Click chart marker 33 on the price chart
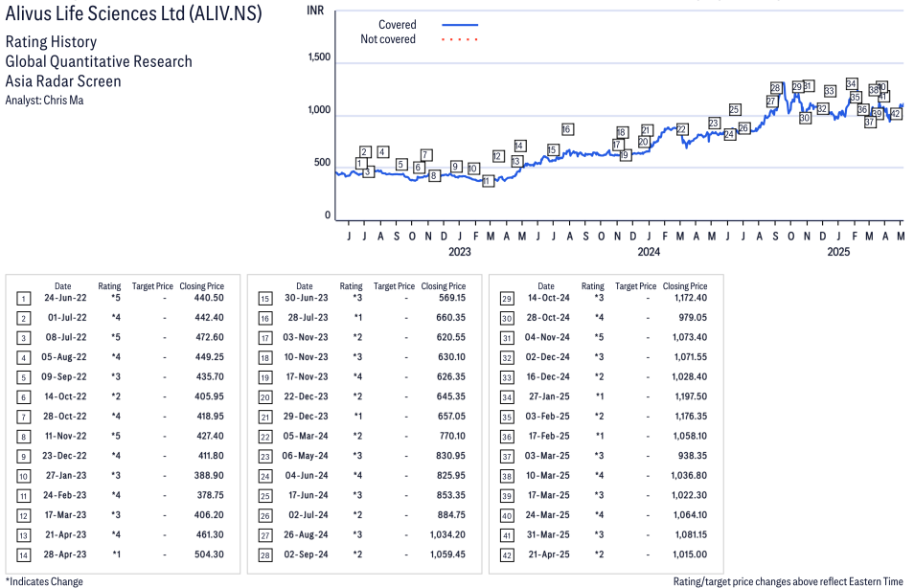Viewport: 914px width, 588px height. click(830, 91)
